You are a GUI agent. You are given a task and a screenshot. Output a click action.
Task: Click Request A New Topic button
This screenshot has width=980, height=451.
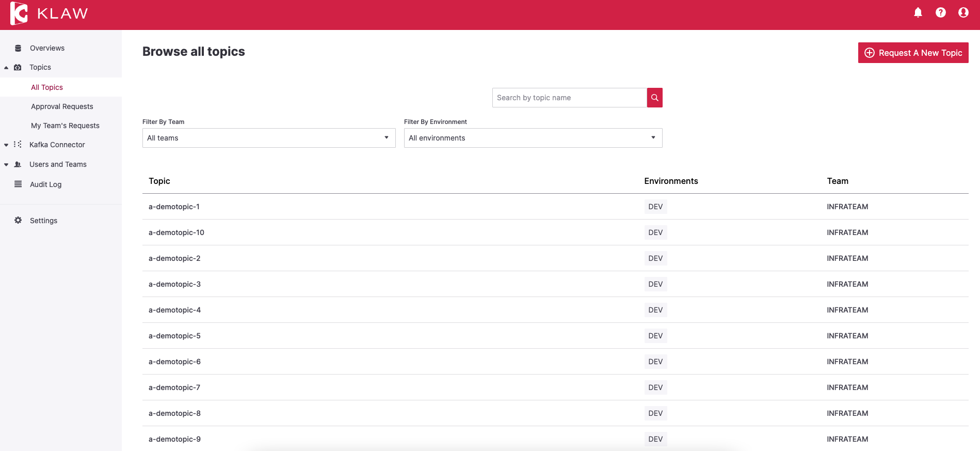coord(912,53)
